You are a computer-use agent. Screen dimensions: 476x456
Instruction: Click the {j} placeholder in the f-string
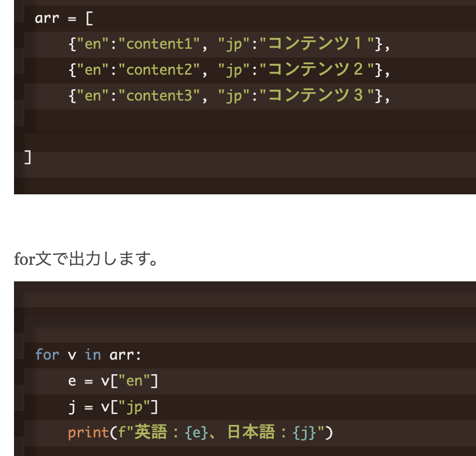point(302,433)
